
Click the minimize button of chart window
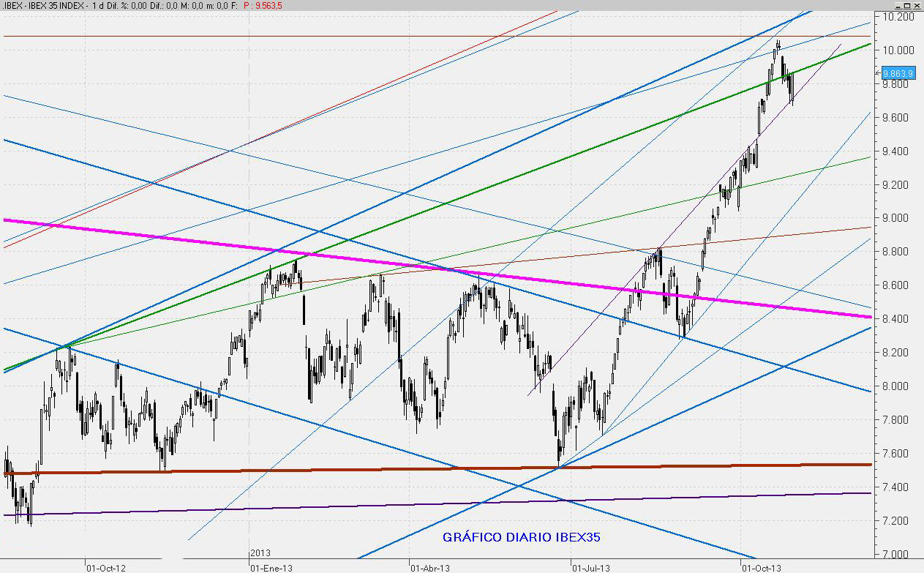[896, 5]
